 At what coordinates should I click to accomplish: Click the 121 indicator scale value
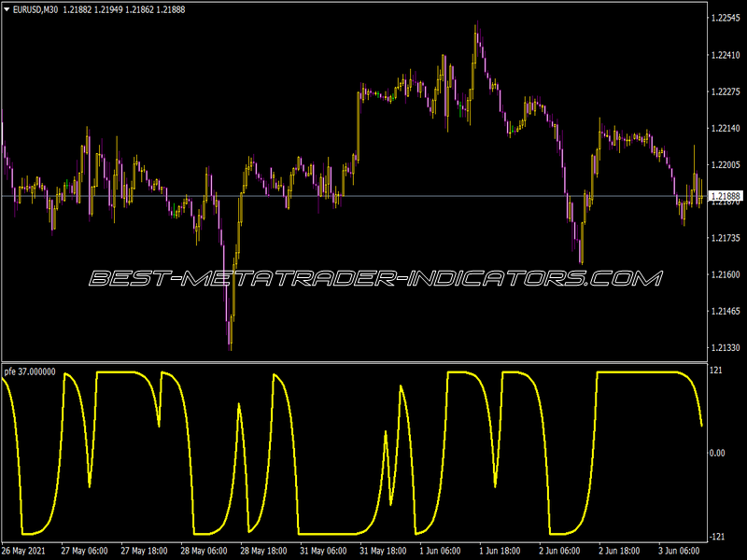click(716, 371)
